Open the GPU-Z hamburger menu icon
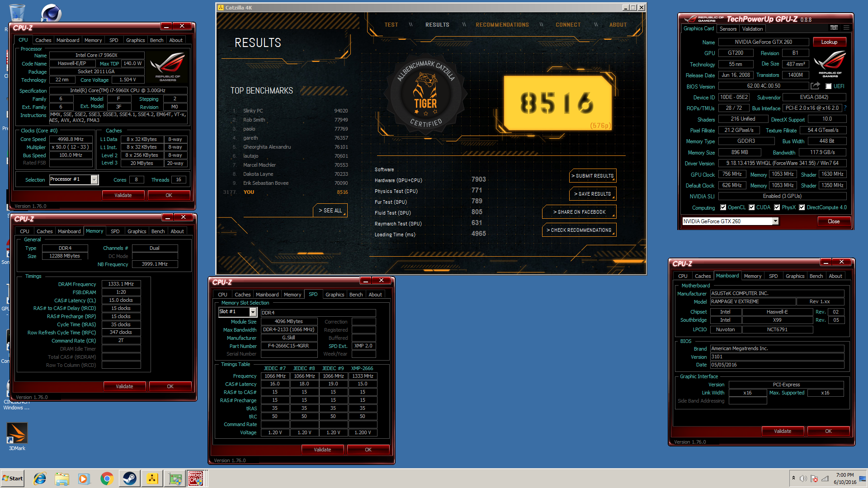 click(846, 28)
